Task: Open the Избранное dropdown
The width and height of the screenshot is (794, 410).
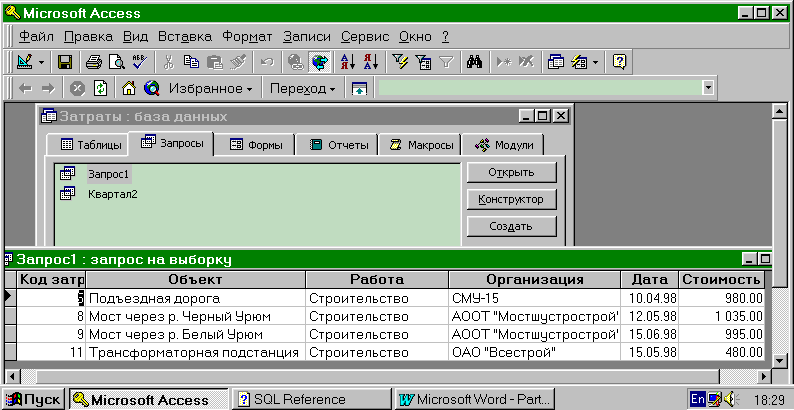Action: [211, 89]
